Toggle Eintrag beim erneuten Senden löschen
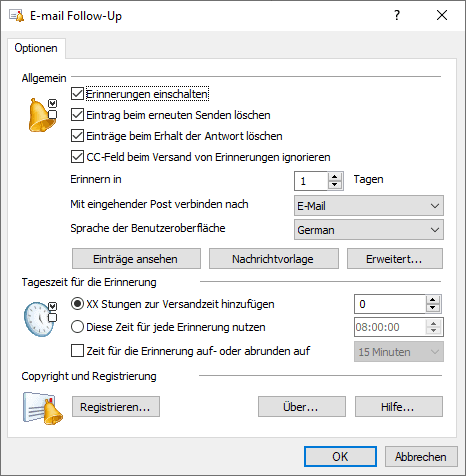The width and height of the screenshot is (466, 476). (x=77, y=115)
